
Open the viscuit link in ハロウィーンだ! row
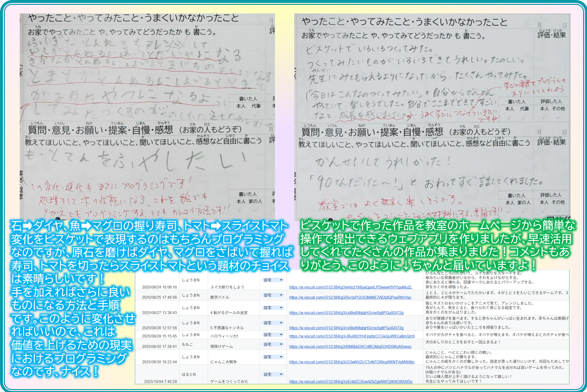(352, 336)
